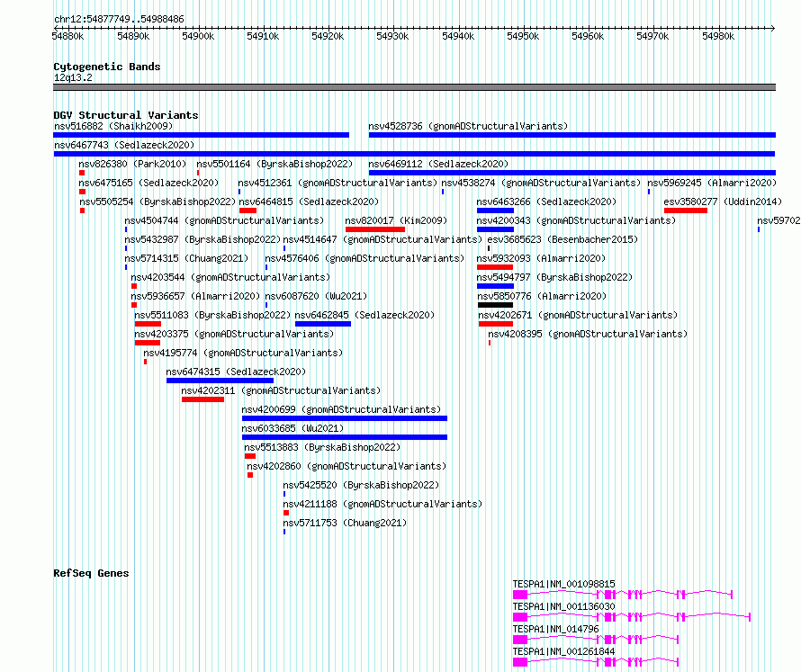Select nsv5494797 (ByrskaBishop2022) label
The width and height of the screenshot is (801, 672).
tap(554, 277)
